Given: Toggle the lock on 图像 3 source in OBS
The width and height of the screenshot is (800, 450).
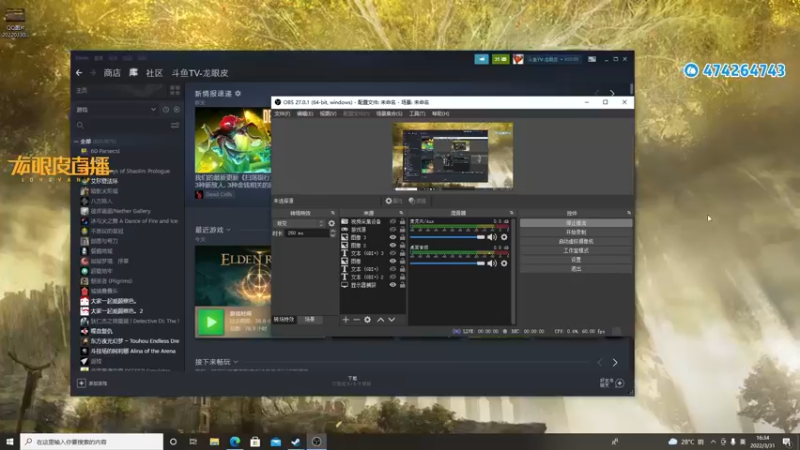Looking at the screenshot, I should [x=403, y=237].
